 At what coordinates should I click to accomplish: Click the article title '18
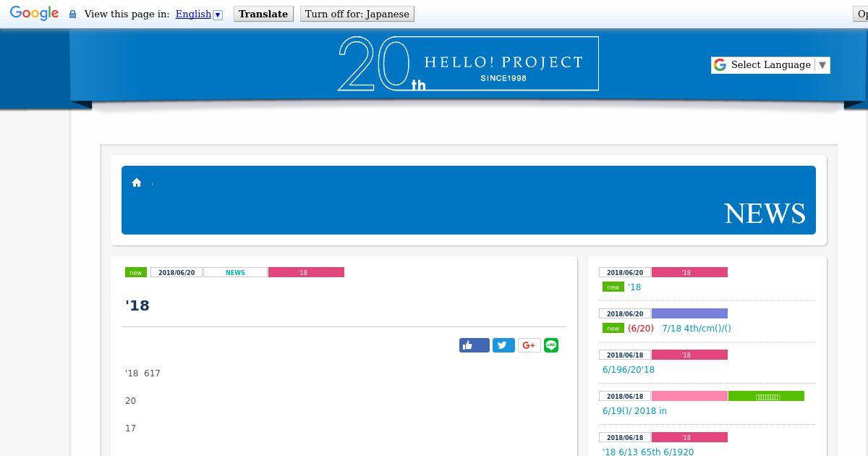tap(137, 305)
